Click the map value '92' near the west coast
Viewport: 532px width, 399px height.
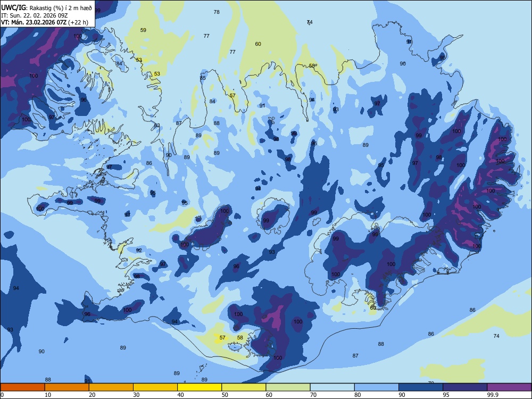point(139,251)
